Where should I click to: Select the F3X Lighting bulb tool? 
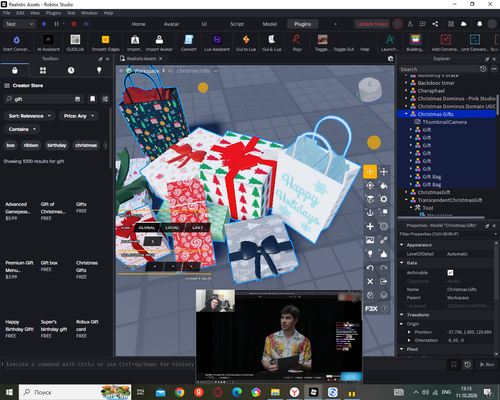pos(370,254)
